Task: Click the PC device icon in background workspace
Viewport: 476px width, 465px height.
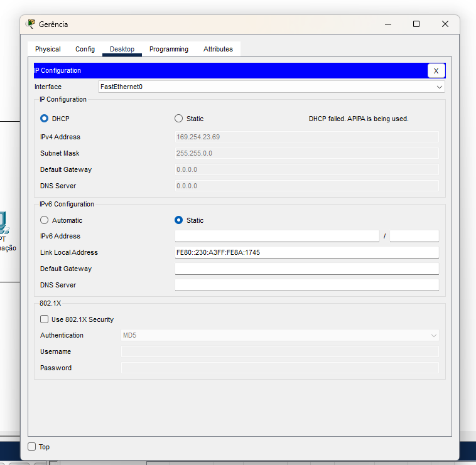Action: (x=4, y=223)
